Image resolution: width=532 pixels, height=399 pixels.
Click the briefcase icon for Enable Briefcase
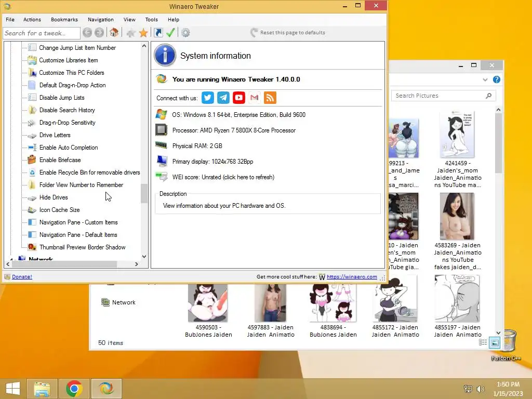(32, 159)
